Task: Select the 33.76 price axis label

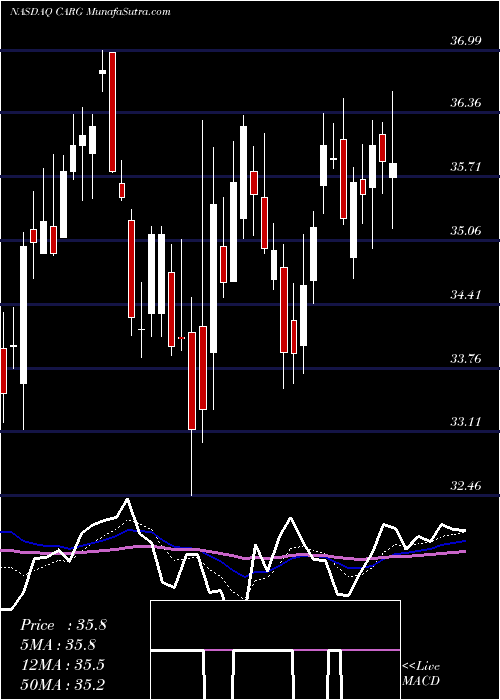Action: coord(466,358)
